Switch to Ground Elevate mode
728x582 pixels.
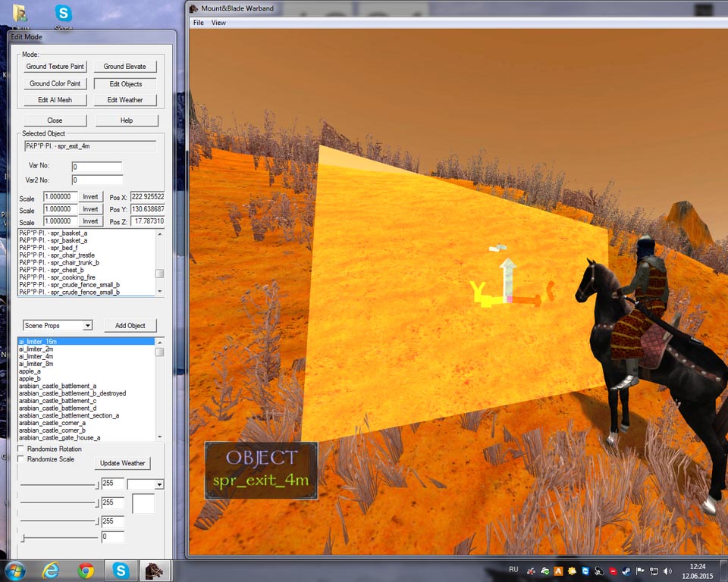click(125, 67)
